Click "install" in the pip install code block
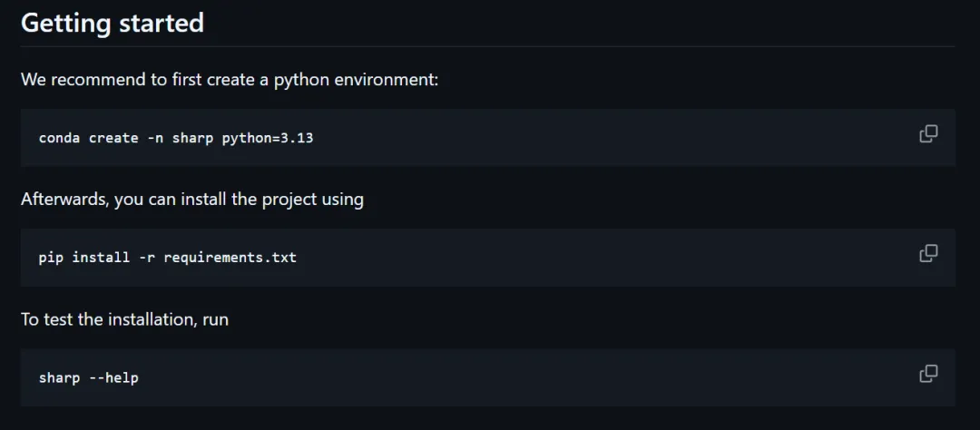The height and width of the screenshot is (430, 980). [101, 258]
